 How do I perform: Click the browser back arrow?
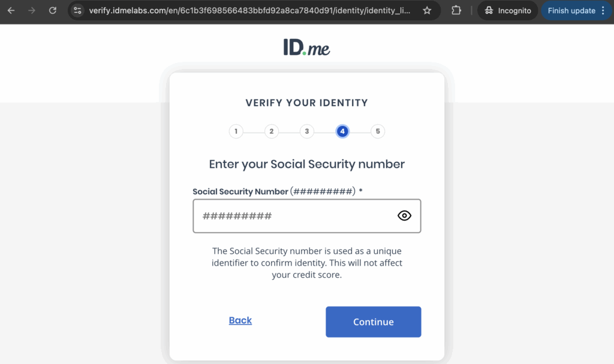coord(11,11)
